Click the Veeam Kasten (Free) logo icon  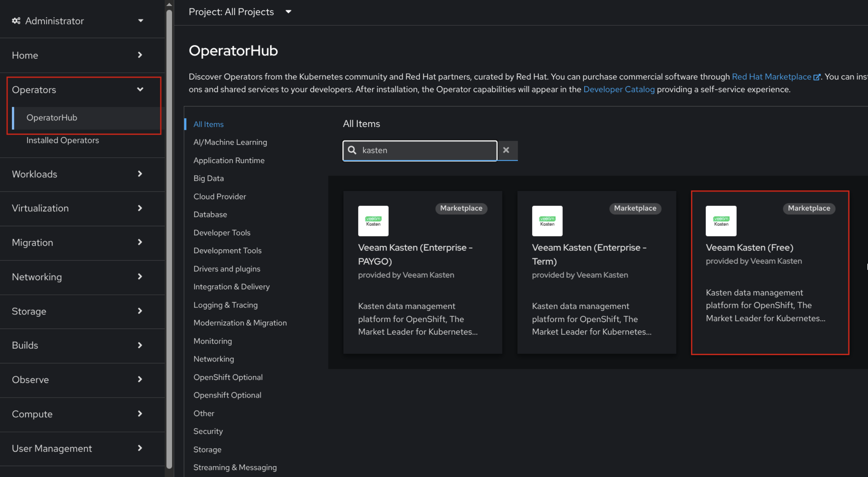(721, 221)
